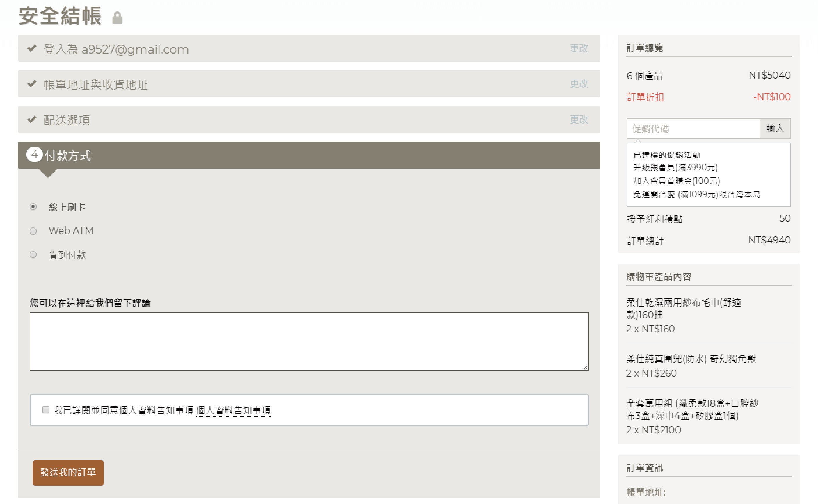This screenshot has width=818, height=504.
Task: Open the 個人資料告知事項 underlined link
Action: (233, 410)
